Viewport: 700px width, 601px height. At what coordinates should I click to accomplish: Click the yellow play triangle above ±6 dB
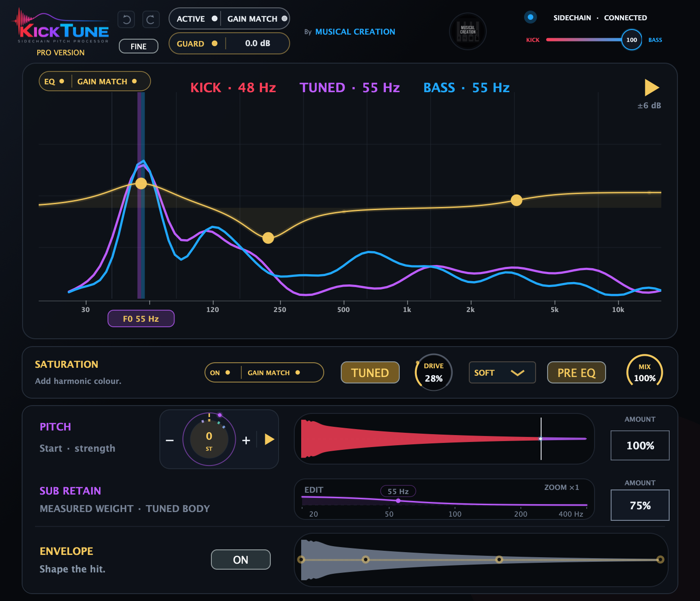click(x=652, y=88)
